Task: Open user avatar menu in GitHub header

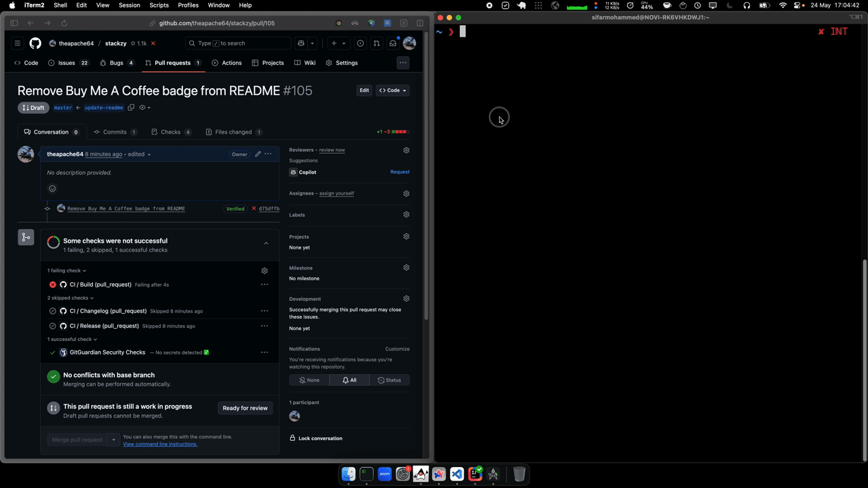Action: [410, 43]
